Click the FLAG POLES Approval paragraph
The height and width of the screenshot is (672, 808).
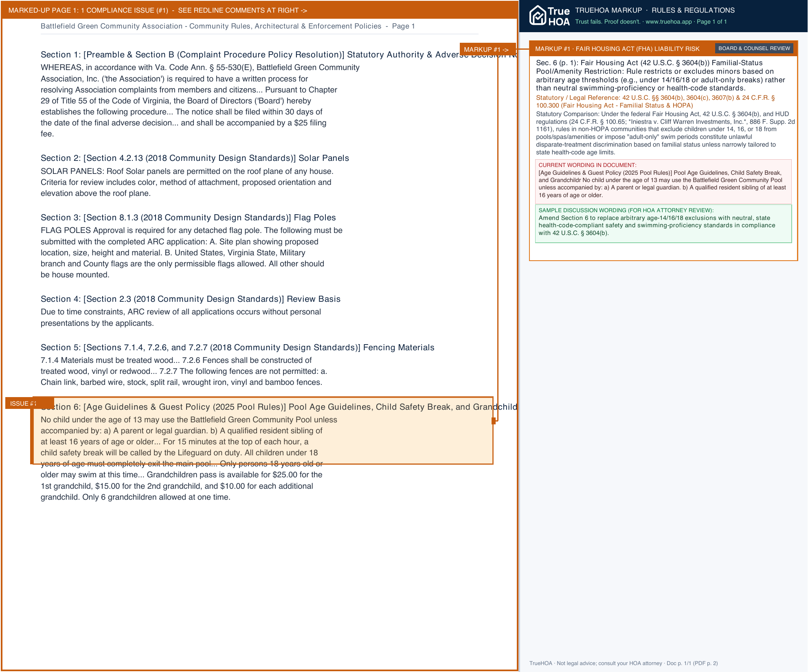(x=191, y=253)
